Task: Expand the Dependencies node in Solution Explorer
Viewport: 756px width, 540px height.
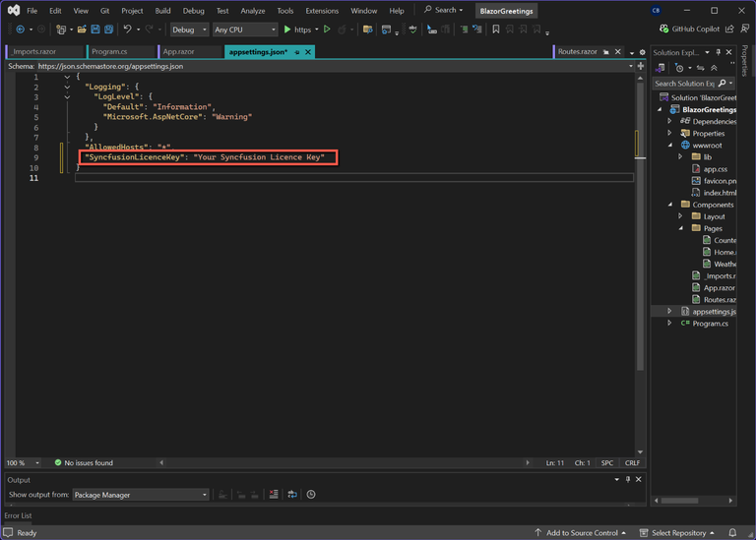Action: [x=670, y=122]
